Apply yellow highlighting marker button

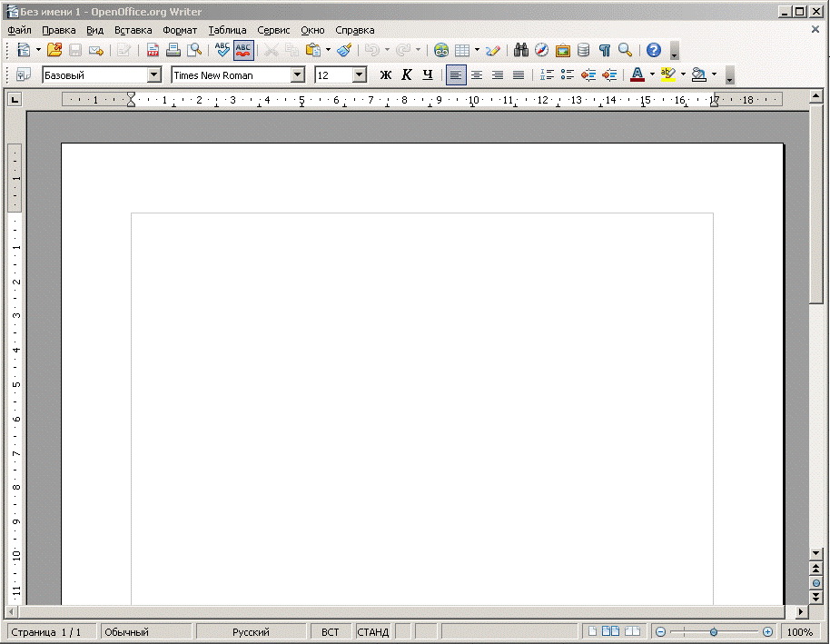[x=668, y=74]
